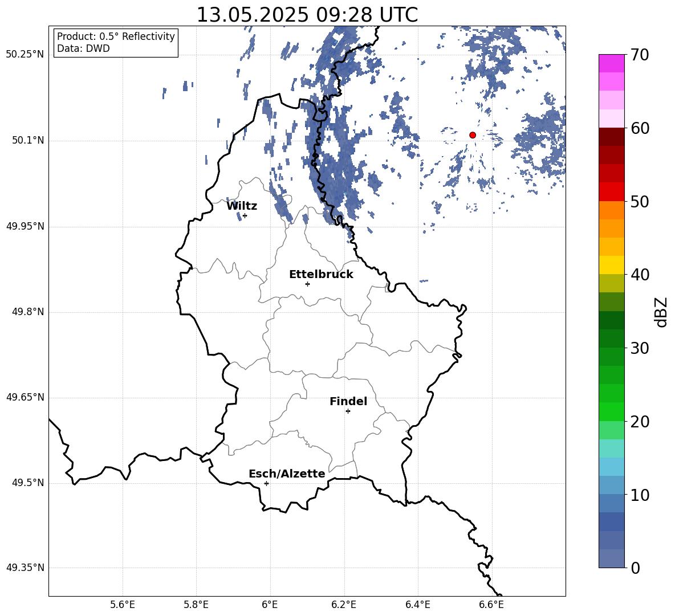Click the 49.95°N latitude tick label
The height and width of the screenshot is (616, 675).
click(x=25, y=226)
